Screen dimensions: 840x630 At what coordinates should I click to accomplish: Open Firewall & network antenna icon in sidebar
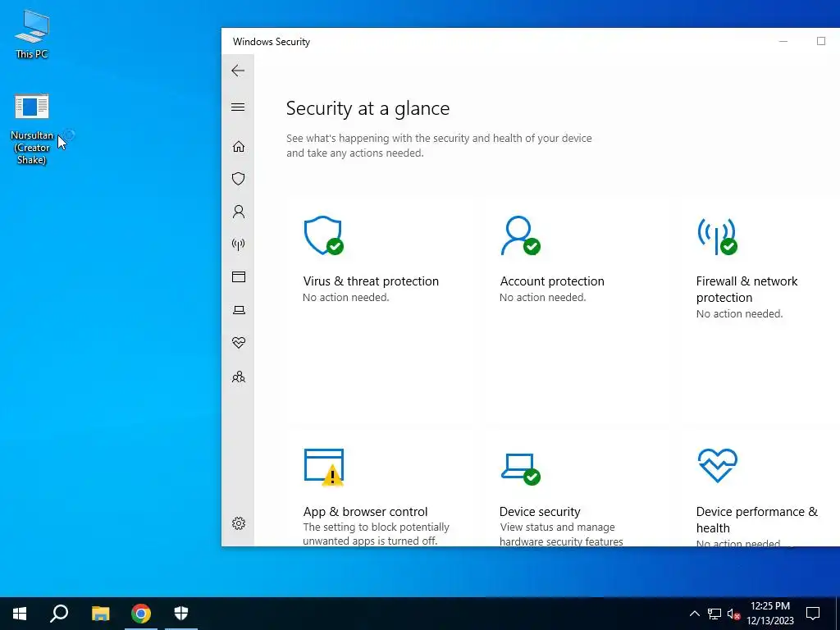239,244
